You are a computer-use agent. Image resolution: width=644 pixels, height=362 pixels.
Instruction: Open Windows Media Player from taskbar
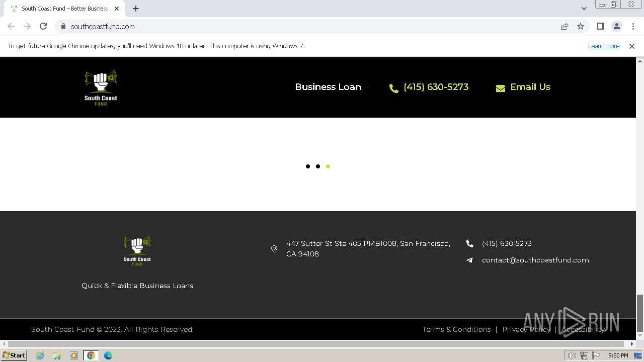pyautogui.click(x=74, y=355)
